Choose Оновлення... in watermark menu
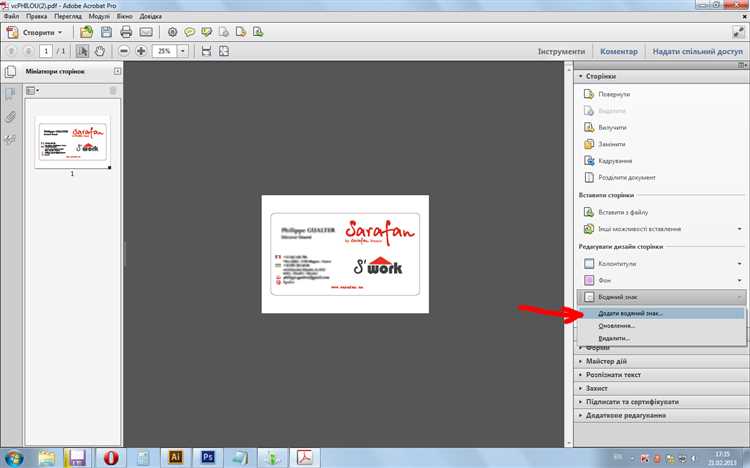 [661, 326]
